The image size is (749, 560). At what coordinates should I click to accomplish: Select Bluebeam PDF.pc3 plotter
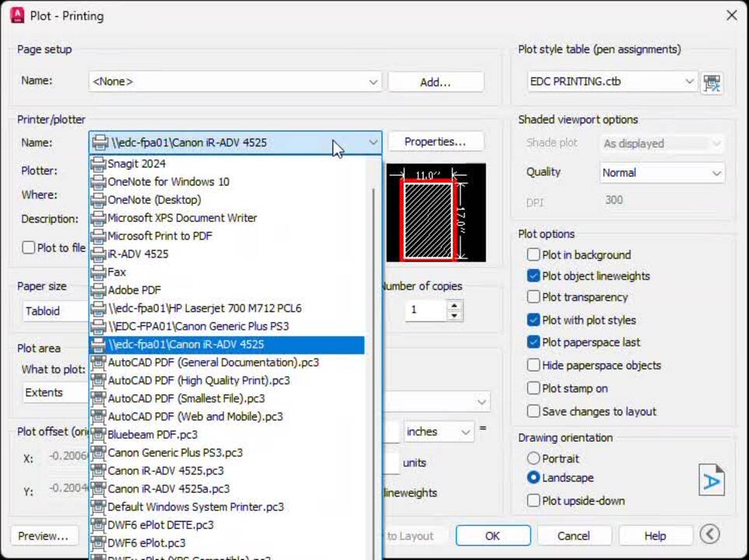coord(152,435)
